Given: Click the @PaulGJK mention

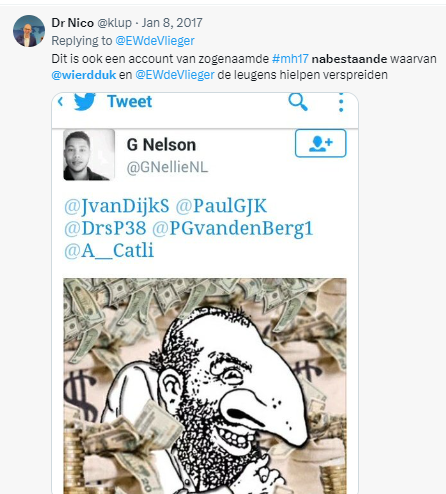Looking at the screenshot, I should point(221,206).
